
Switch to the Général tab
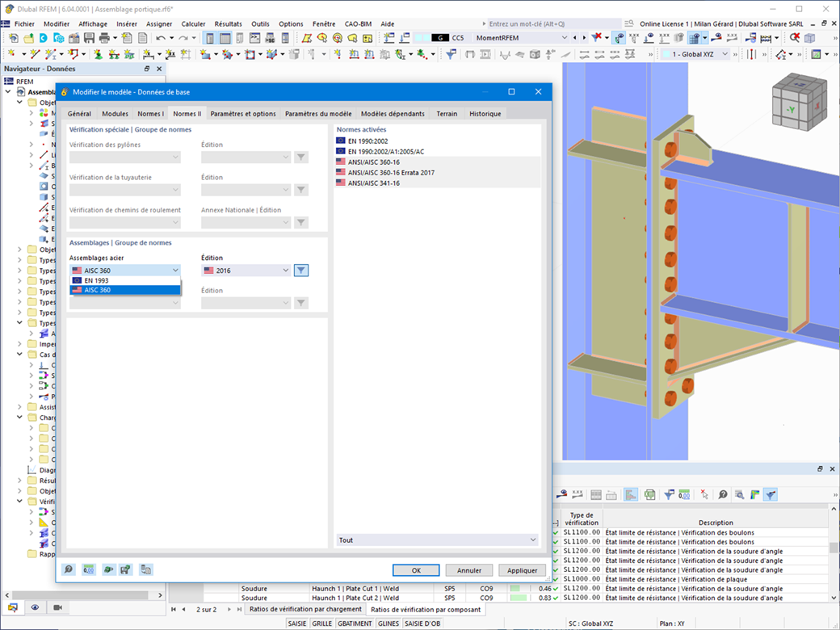(79, 114)
